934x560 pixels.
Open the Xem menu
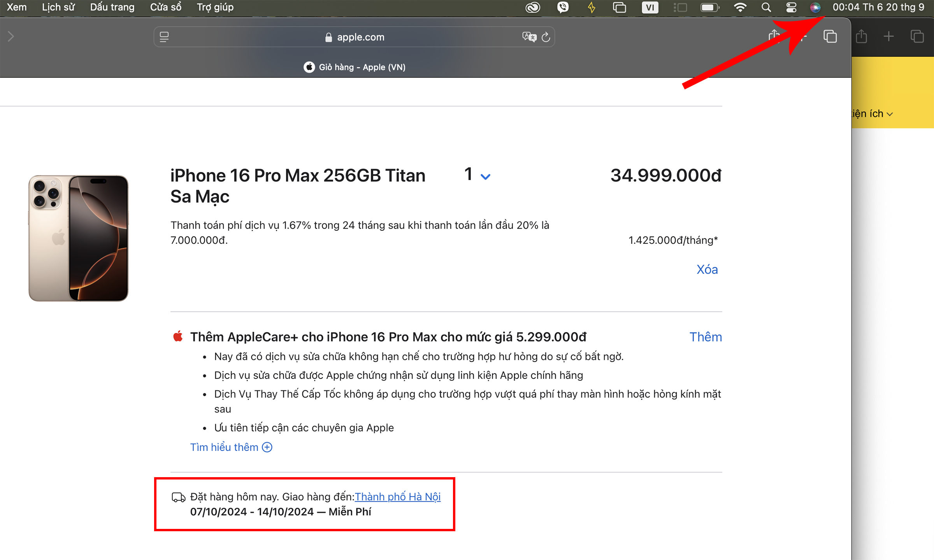click(x=17, y=7)
